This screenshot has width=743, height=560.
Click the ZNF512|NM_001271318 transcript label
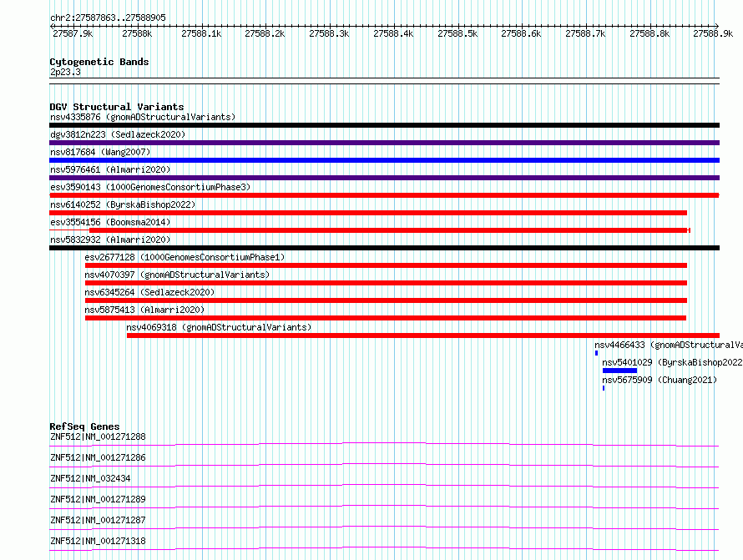click(98, 541)
